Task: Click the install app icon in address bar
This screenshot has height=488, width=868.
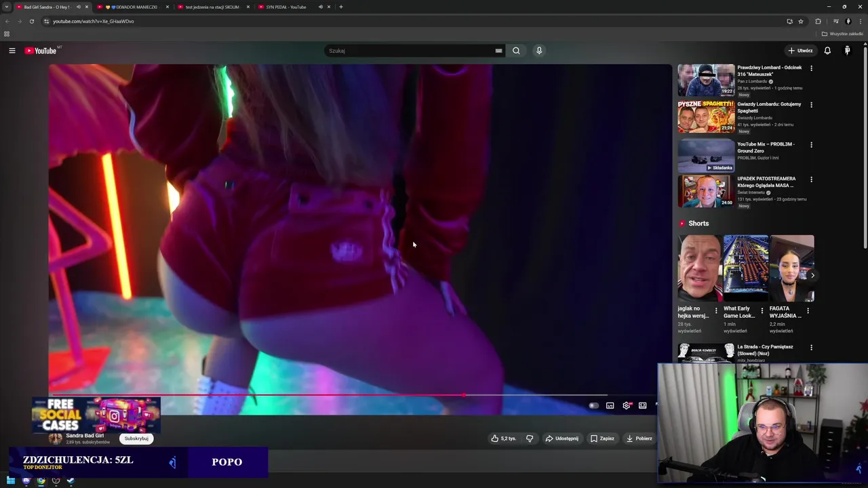Action: (x=789, y=21)
